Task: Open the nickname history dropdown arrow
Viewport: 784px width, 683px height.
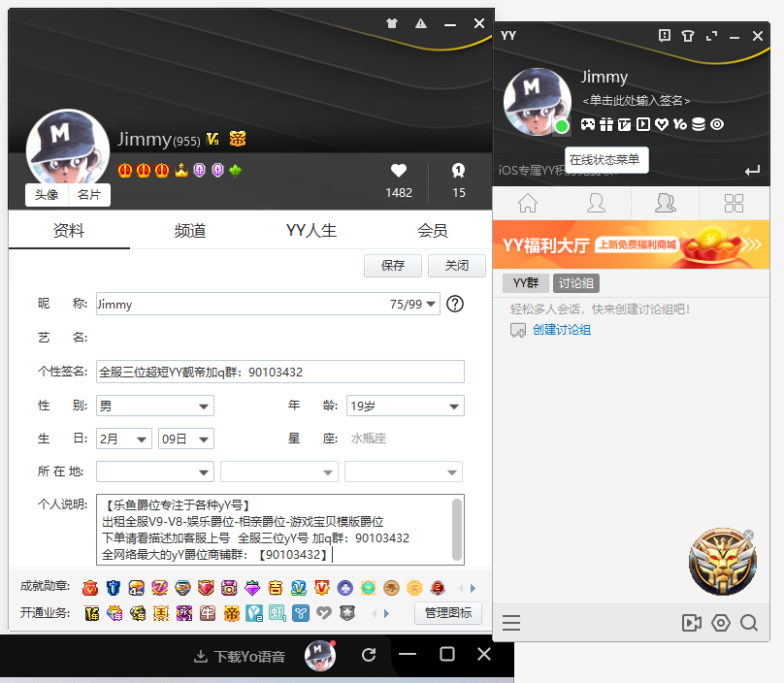Action: pos(431,304)
